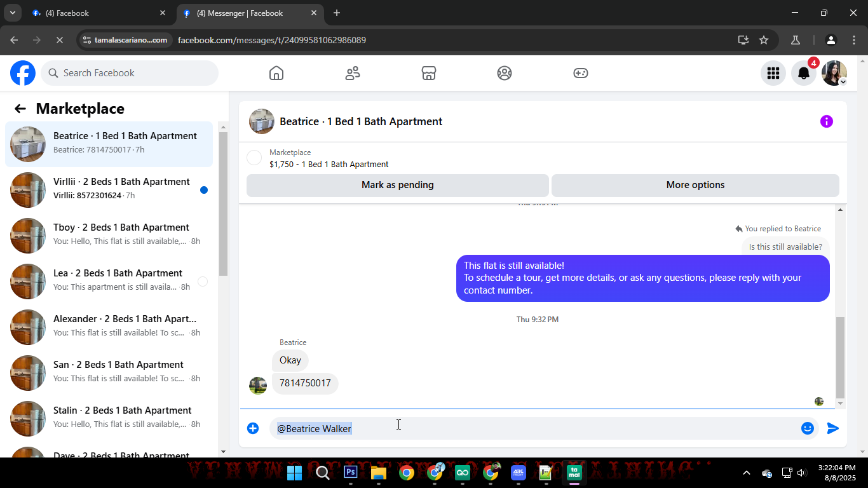
Task: Open Chrome tab search dropdown
Action: tap(12, 13)
